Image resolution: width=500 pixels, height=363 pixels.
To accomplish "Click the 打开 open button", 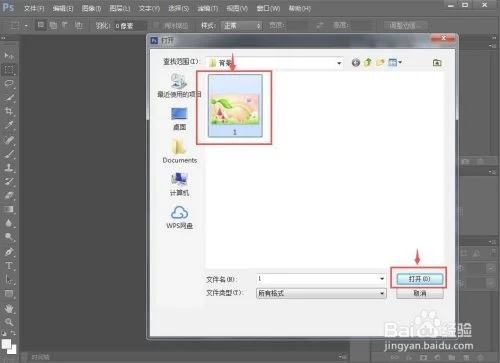I will pos(420,279).
